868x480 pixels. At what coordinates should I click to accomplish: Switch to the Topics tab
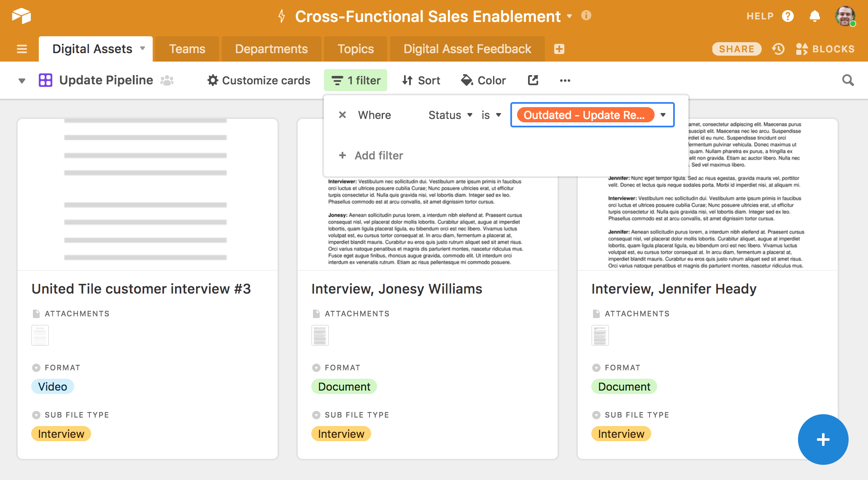tap(356, 49)
